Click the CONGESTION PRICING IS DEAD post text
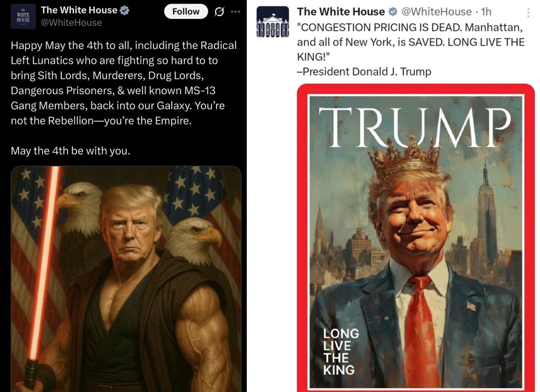 point(411,42)
